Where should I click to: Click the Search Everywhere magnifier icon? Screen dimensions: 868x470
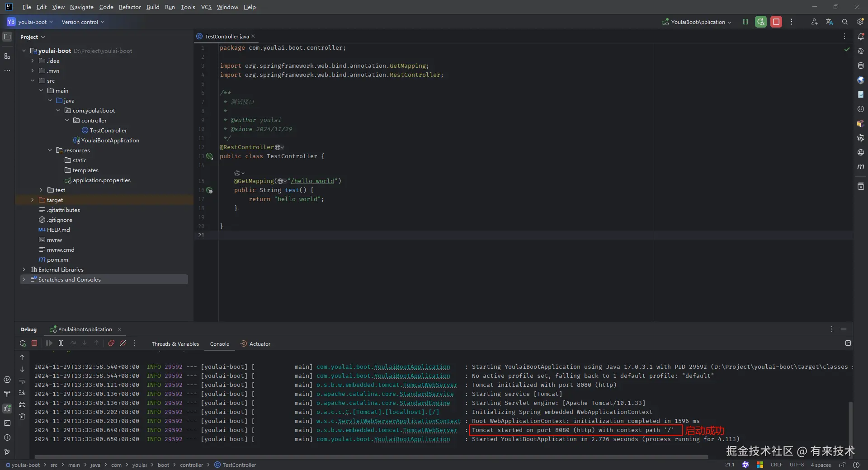844,22
